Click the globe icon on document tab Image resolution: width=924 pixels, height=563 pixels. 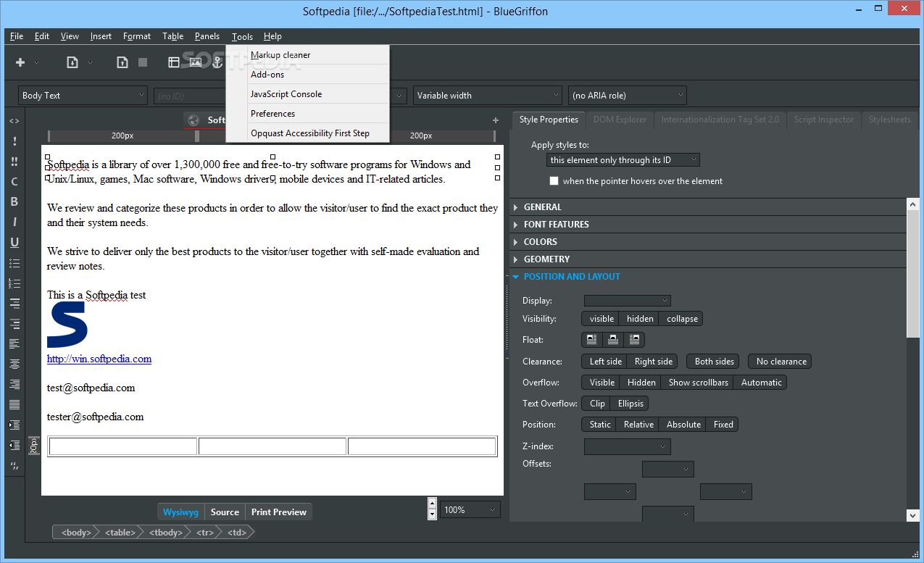193,120
